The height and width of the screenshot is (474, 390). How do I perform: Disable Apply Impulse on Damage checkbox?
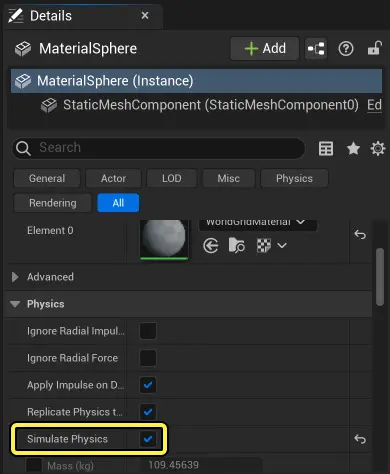pos(148,385)
